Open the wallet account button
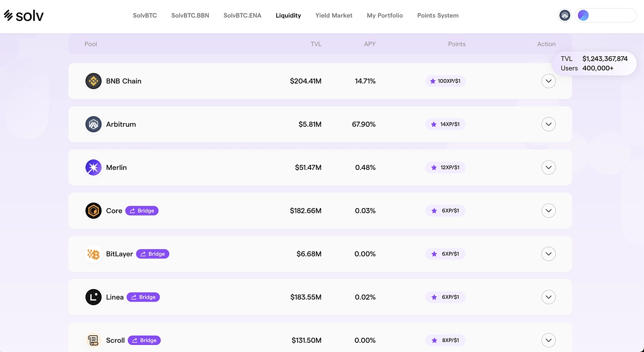This screenshot has width=644, height=352. [606, 16]
